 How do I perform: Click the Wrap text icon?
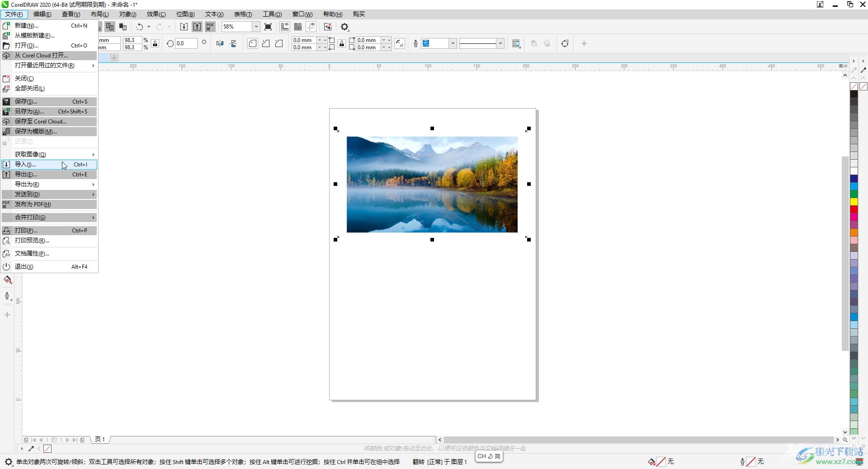click(x=516, y=43)
